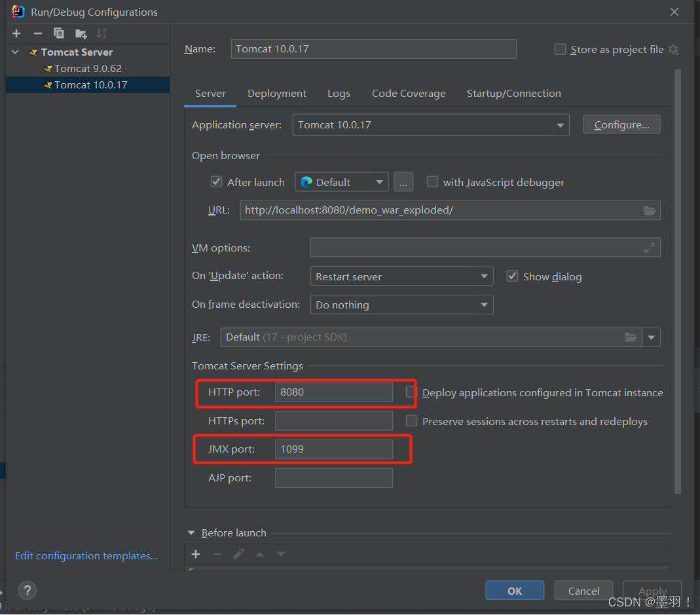The width and height of the screenshot is (700, 615).
Task: Switch to the Server tab
Action: coord(210,94)
